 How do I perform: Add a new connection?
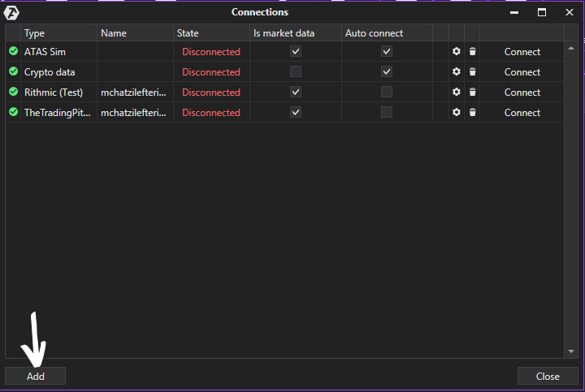click(36, 376)
